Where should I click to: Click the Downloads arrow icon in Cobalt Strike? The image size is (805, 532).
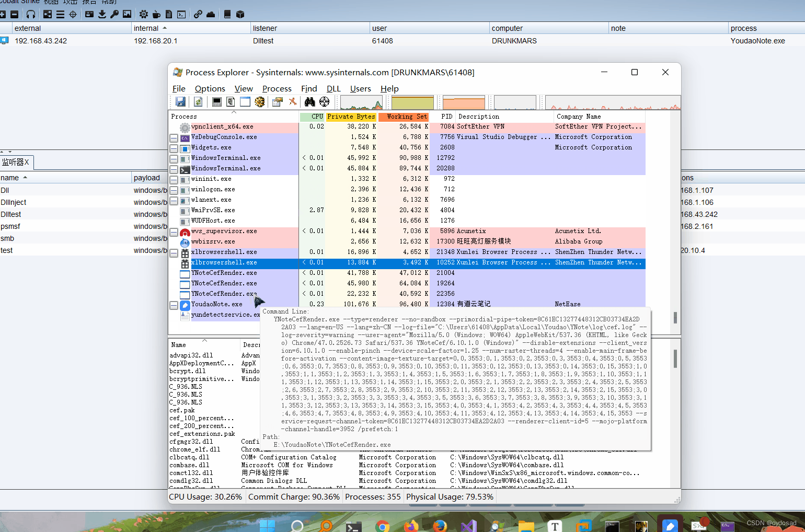click(x=102, y=14)
